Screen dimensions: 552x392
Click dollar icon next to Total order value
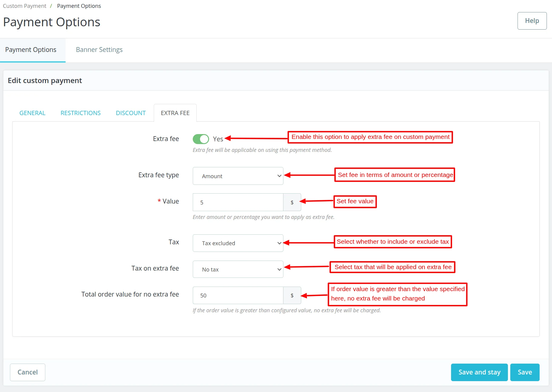click(292, 295)
